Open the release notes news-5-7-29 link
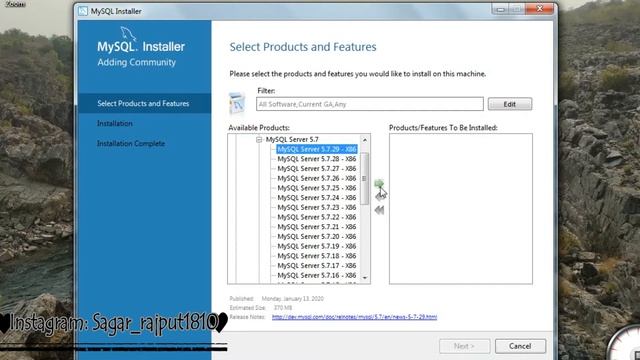Image resolution: width=640 pixels, height=360 pixels. click(x=354, y=317)
